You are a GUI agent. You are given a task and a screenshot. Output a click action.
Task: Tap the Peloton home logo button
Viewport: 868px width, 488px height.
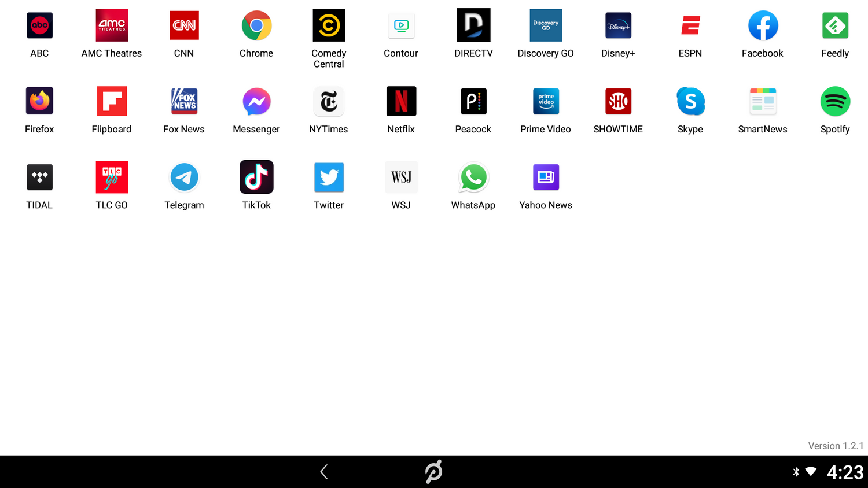coord(433,472)
